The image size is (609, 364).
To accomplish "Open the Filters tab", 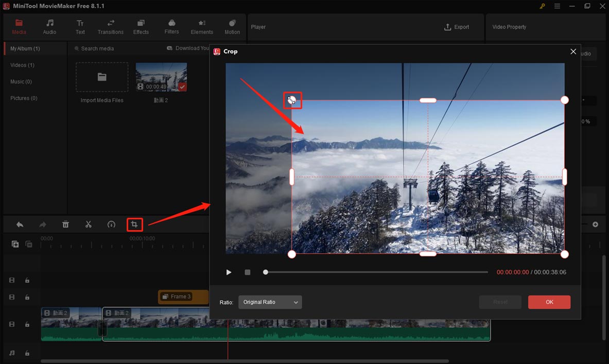I will tap(171, 27).
